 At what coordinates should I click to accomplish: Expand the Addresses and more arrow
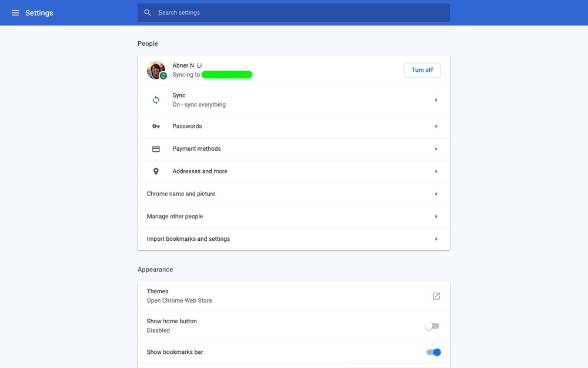tap(436, 171)
